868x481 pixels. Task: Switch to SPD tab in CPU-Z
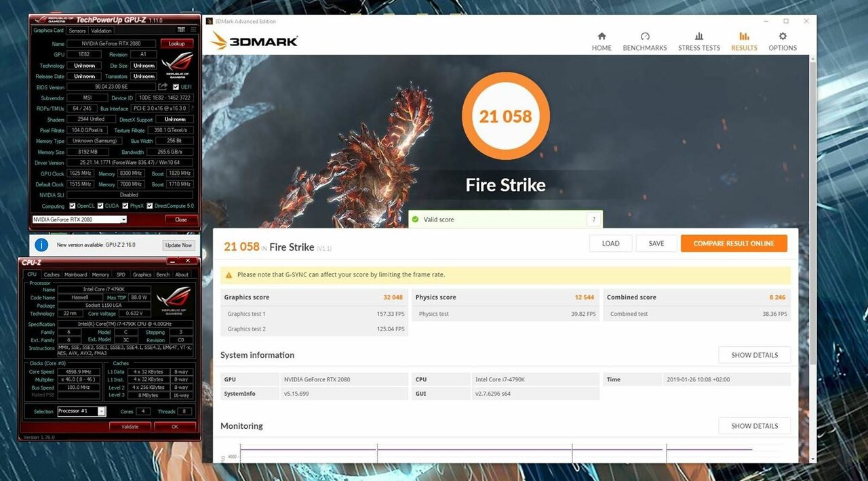coord(121,274)
